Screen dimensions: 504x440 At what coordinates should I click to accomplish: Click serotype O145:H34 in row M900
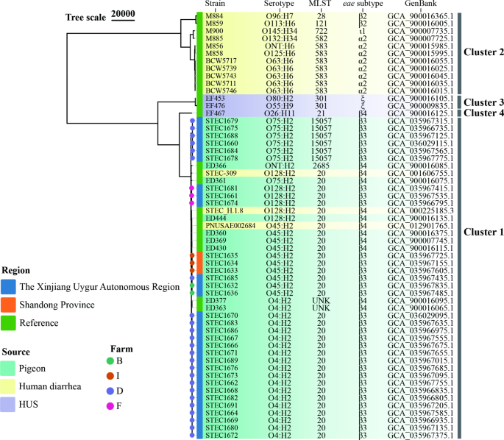(280, 31)
